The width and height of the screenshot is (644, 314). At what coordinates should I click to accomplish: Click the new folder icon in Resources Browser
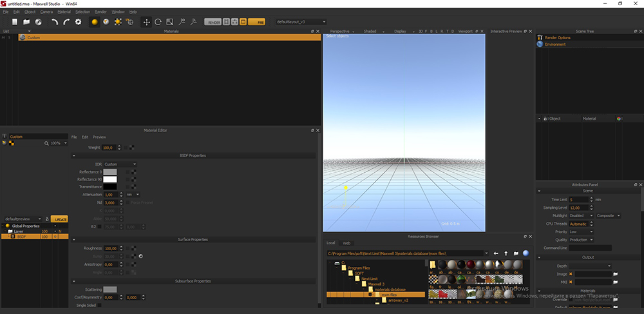point(516,253)
